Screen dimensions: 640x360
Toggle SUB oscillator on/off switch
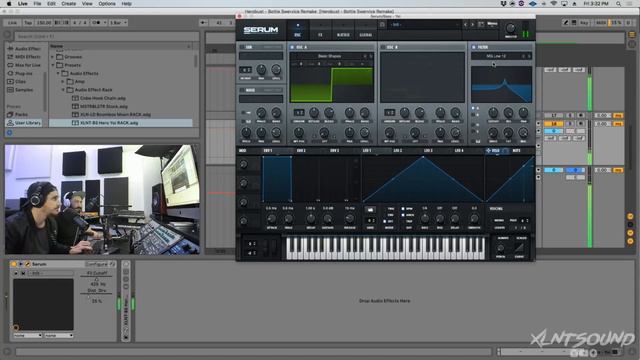coord(242,47)
